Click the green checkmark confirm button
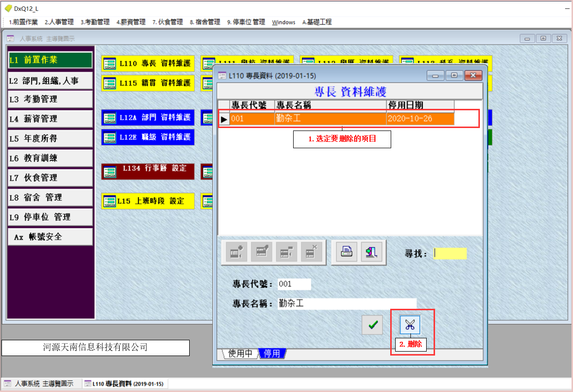 click(372, 325)
